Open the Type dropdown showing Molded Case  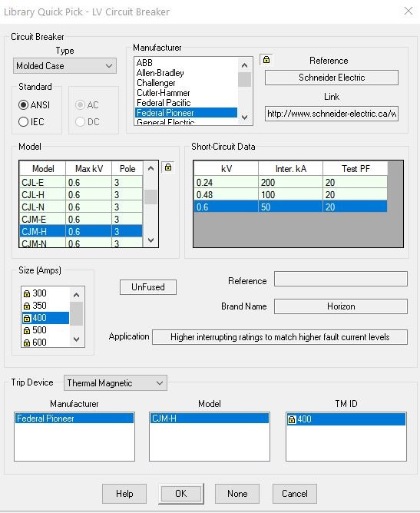(64, 66)
